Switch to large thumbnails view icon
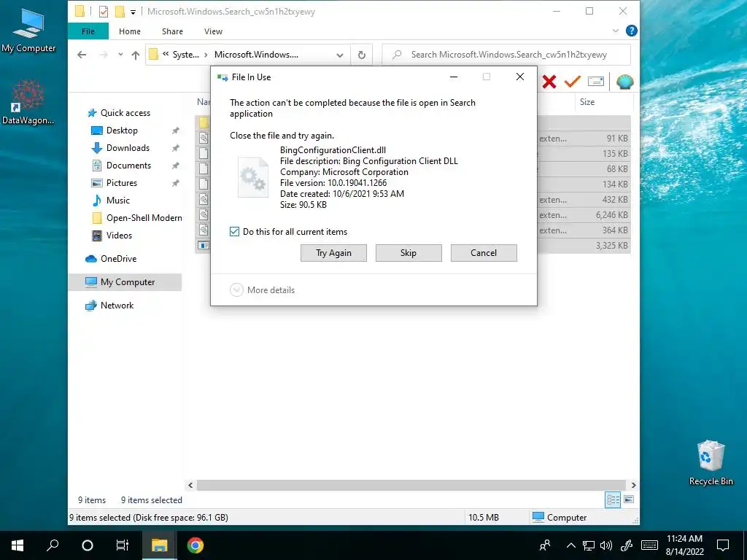747x560 pixels. (629, 499)
